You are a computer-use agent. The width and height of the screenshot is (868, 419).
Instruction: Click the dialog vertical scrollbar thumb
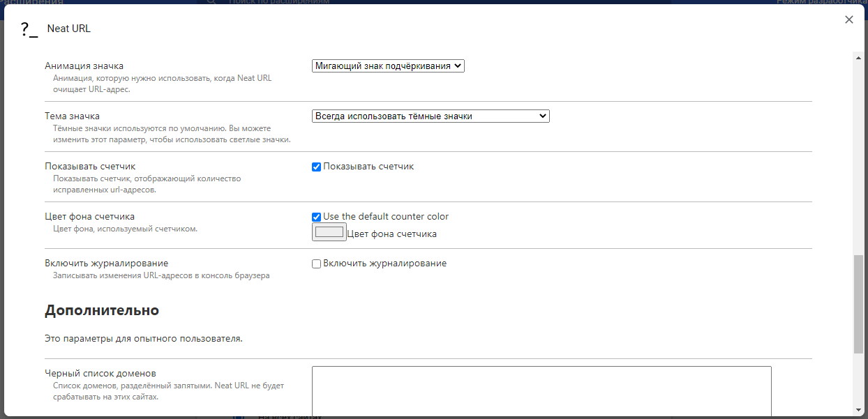(858, 304)
